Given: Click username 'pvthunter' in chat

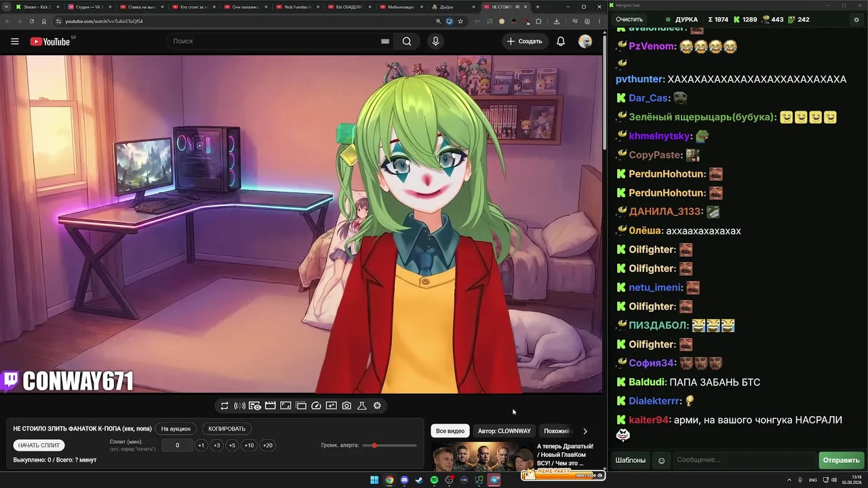Looking at the screenshot, I should (x=640, y=79).
